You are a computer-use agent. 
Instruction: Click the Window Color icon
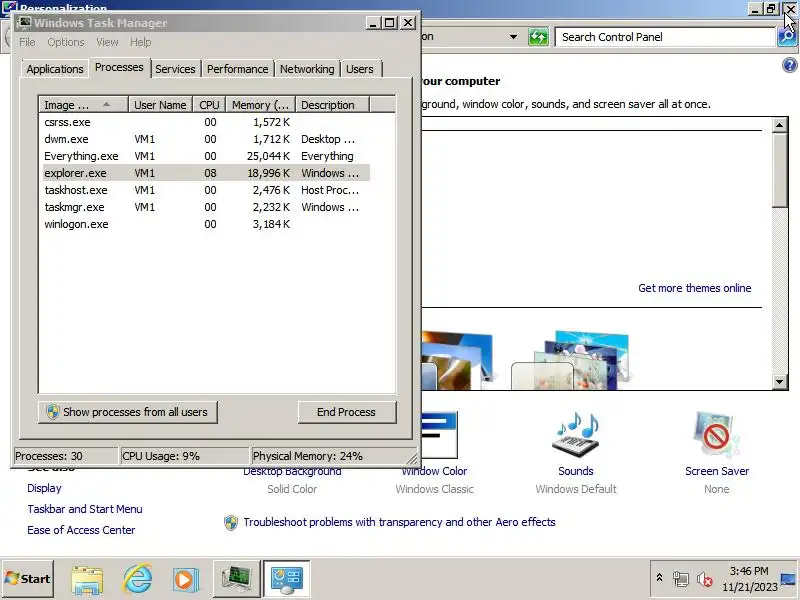point(439,435)
